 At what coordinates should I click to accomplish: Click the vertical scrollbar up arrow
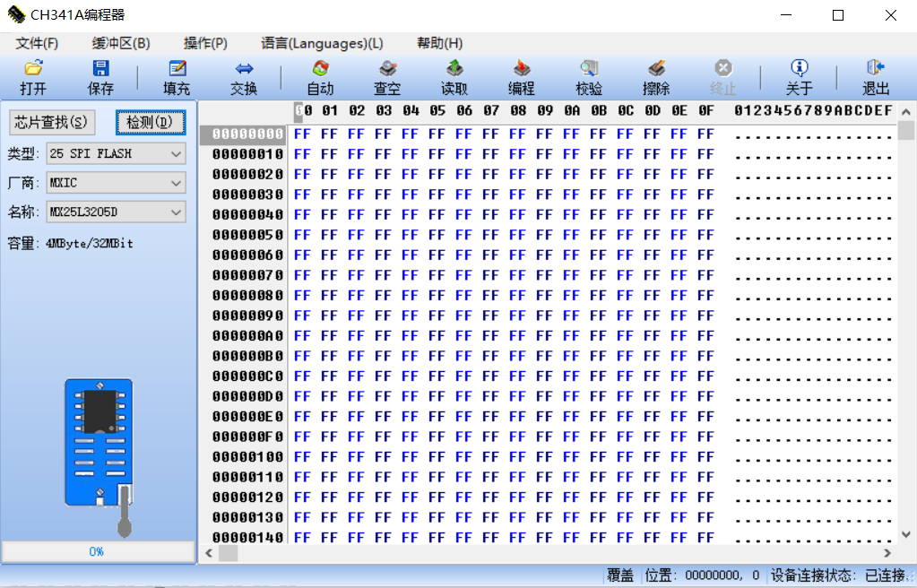[906, 111]
